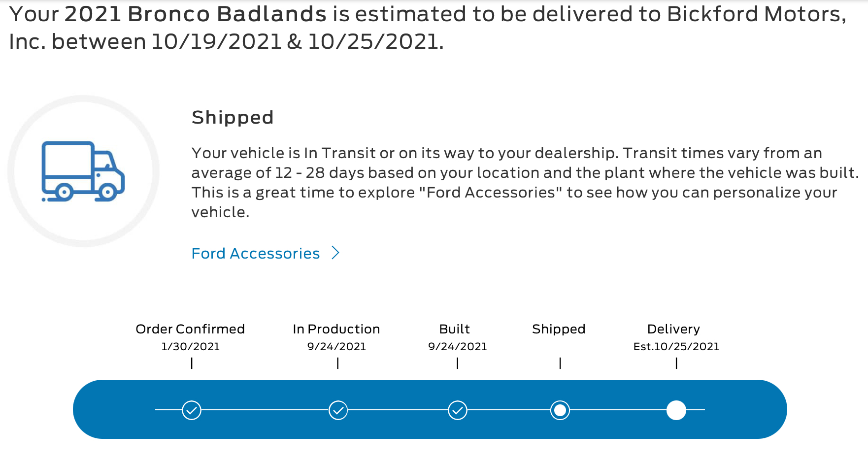Select the Delivery timeline label
The width and height of the screenshot is (868, 462).
pos(673,329)
